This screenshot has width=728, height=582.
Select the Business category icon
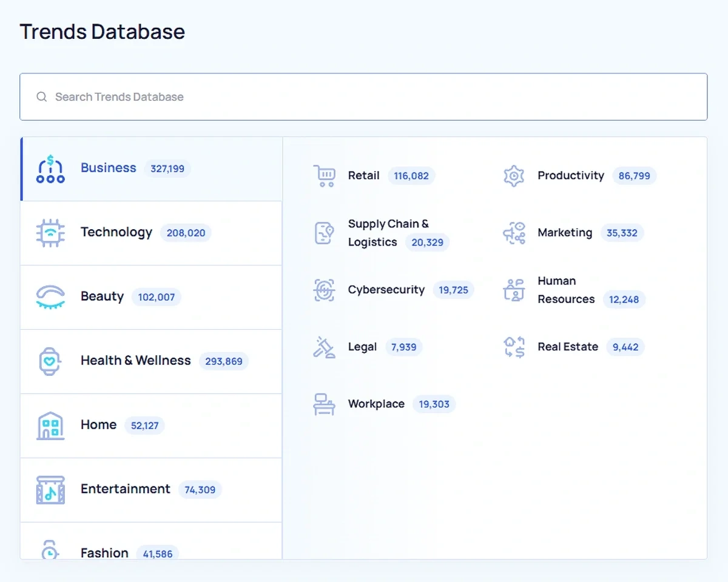coord(50,168)
